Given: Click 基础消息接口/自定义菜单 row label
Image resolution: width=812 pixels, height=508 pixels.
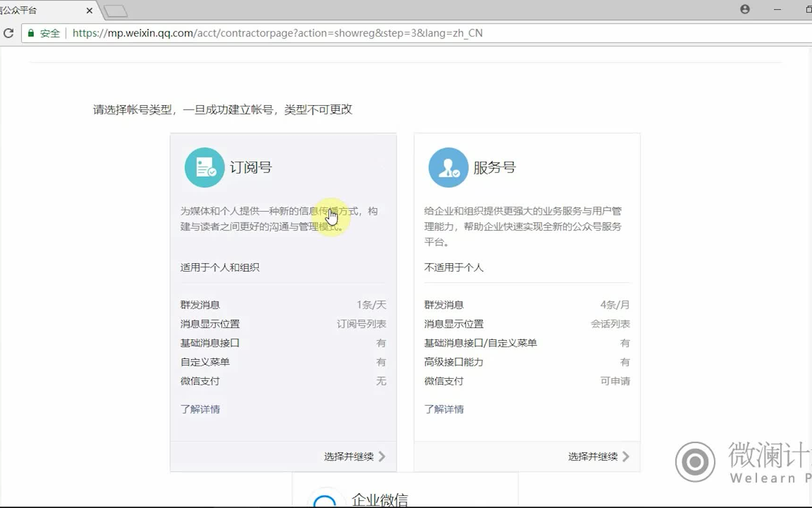Looking at the screenshot, I should point(481,343).
